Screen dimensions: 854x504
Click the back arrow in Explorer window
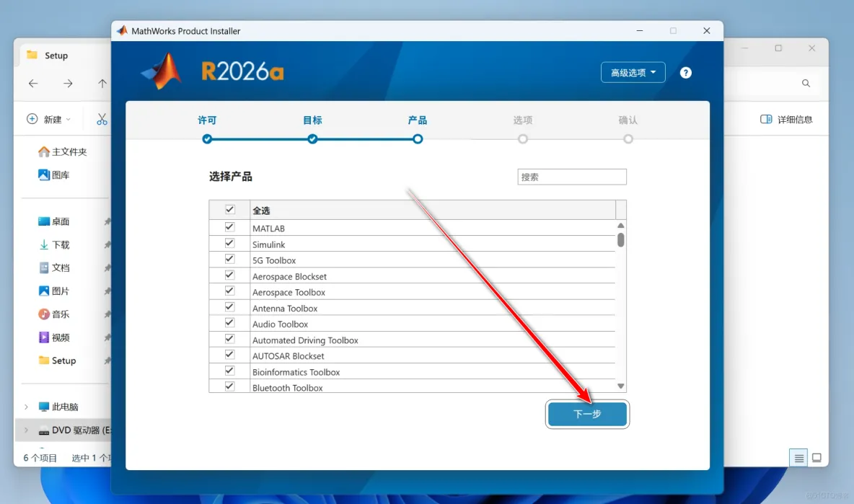(33, 83)
